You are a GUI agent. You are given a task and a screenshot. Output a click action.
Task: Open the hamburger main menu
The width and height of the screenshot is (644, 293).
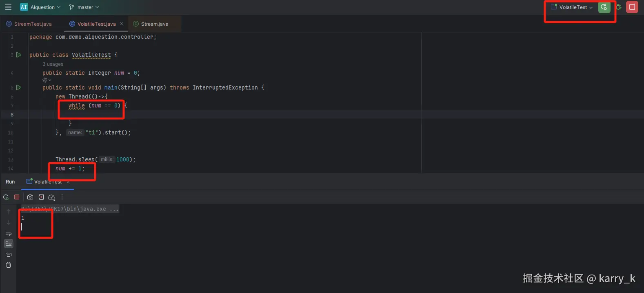8,7
